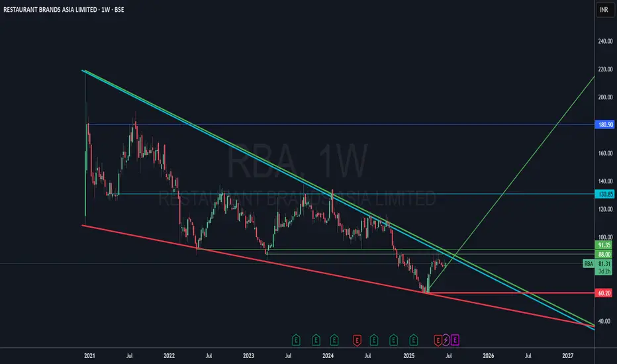Screen dimensions: 617x364
Task: Click the 140.00 price axis value
Action: (x=605, y=181)
